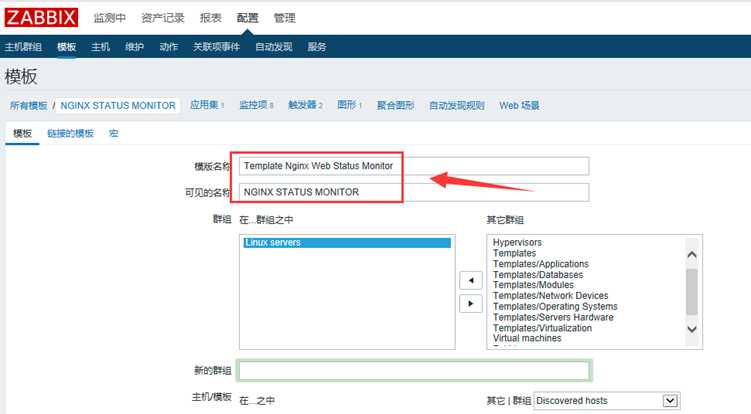
Task: Open the 图形 link
Action: click(x=347, y=105)
